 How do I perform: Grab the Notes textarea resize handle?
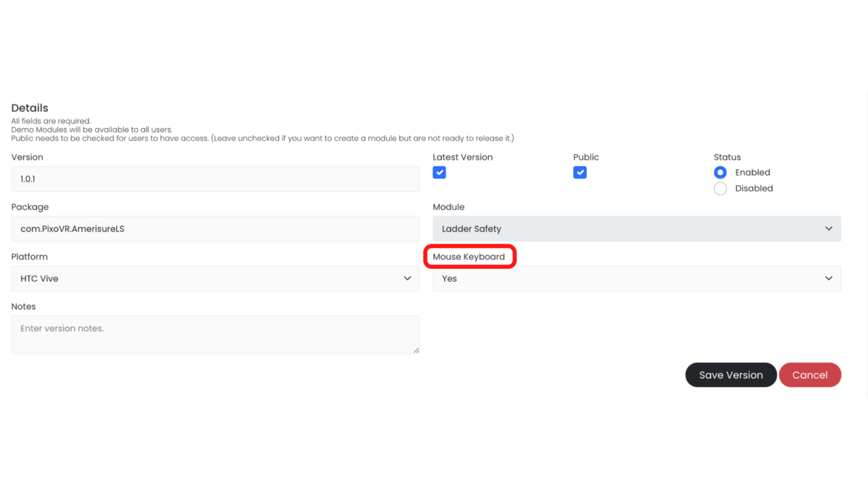click(x=416, y=351)
